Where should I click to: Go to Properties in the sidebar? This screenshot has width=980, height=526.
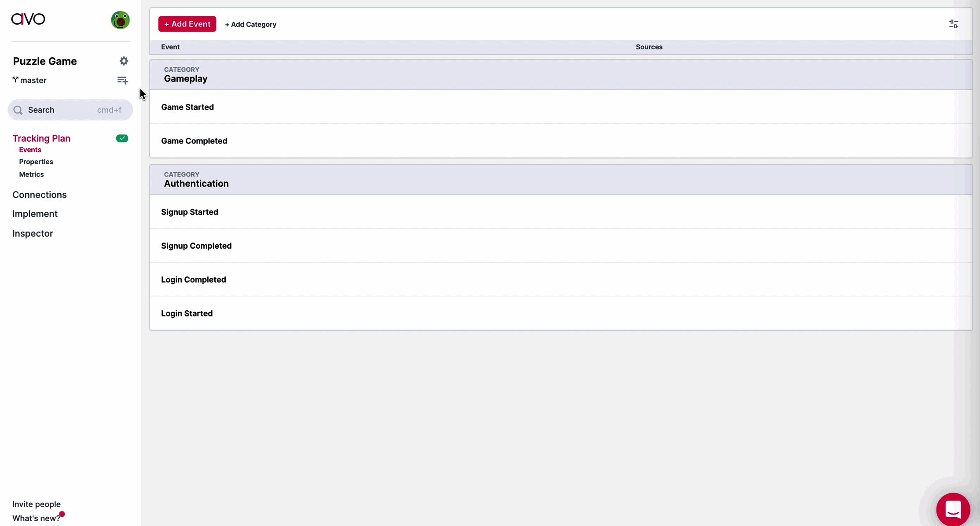coord(36,162)
